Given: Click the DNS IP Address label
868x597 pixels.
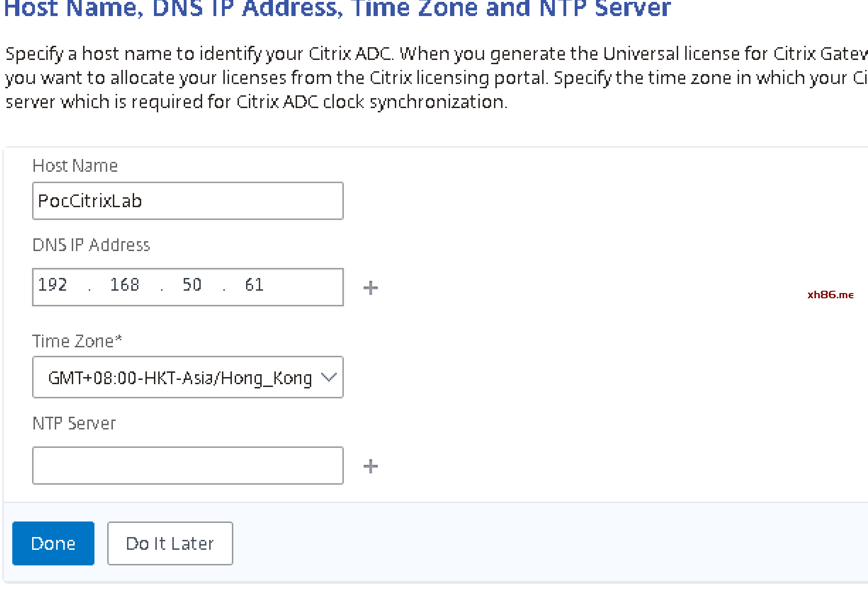Looking at the screenshot, I should pos(91,245).
